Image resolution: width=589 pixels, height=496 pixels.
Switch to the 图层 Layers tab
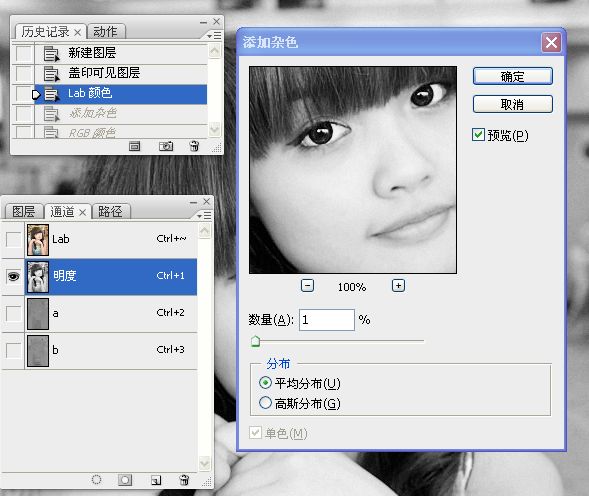[x=23, y=212]
